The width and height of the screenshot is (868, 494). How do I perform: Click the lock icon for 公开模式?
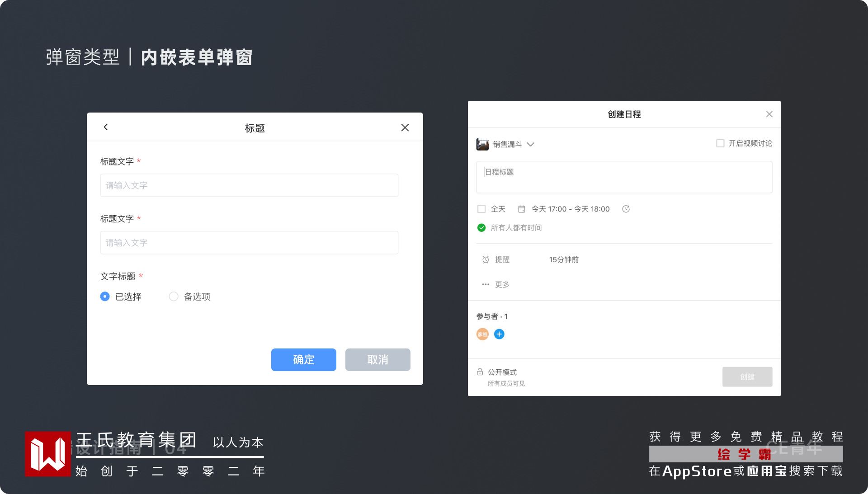click(480, 372)
